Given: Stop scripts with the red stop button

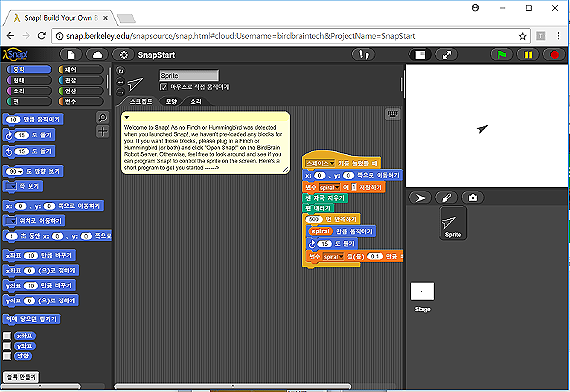Looking at the screenshot, I should click(554, 55).
